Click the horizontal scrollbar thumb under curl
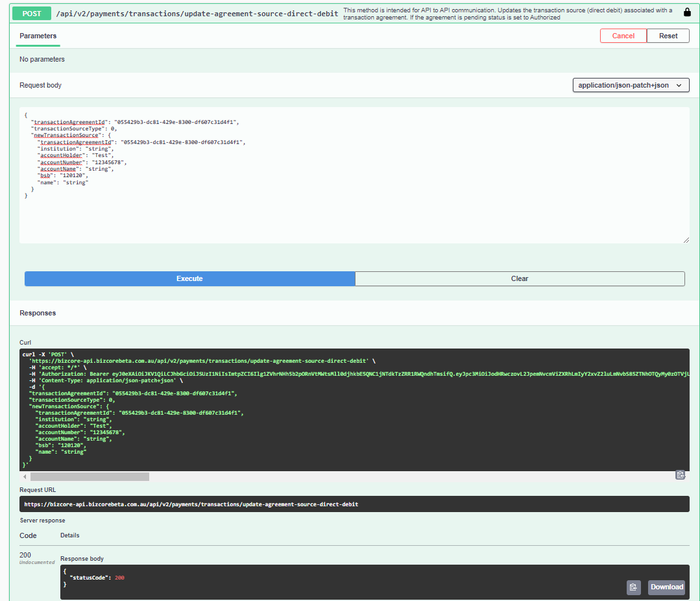The width and height of the screenshot is (700, 601). (90, 477)
